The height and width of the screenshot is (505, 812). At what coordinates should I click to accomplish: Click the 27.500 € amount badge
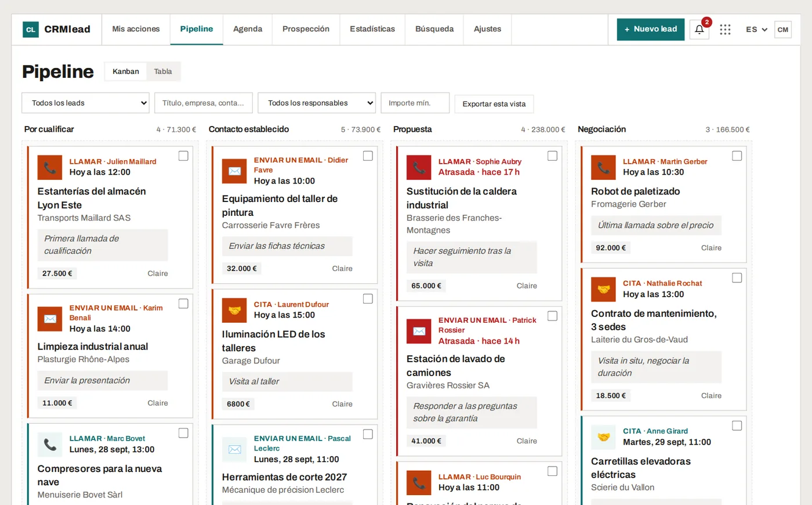(57, 273)
